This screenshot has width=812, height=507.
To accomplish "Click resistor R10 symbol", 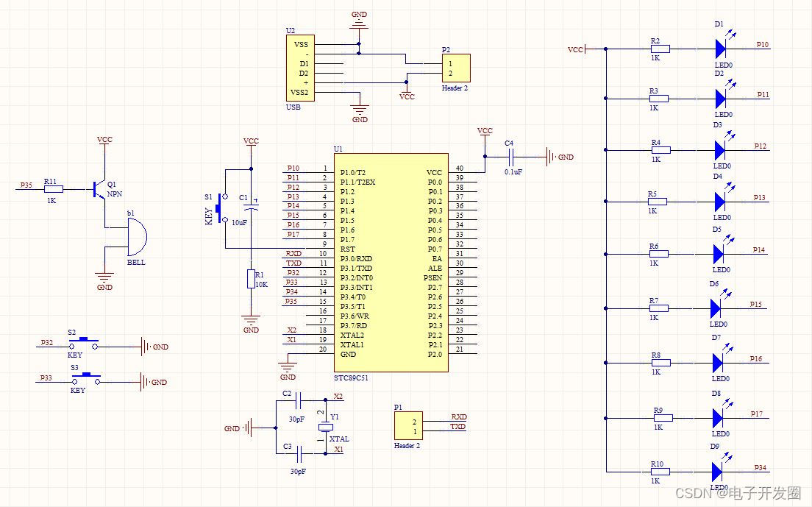I will pos(660,471).
